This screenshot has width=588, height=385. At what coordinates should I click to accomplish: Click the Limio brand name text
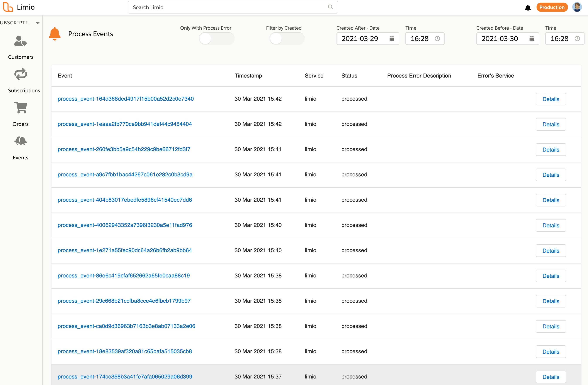click(x=26, y=7)
